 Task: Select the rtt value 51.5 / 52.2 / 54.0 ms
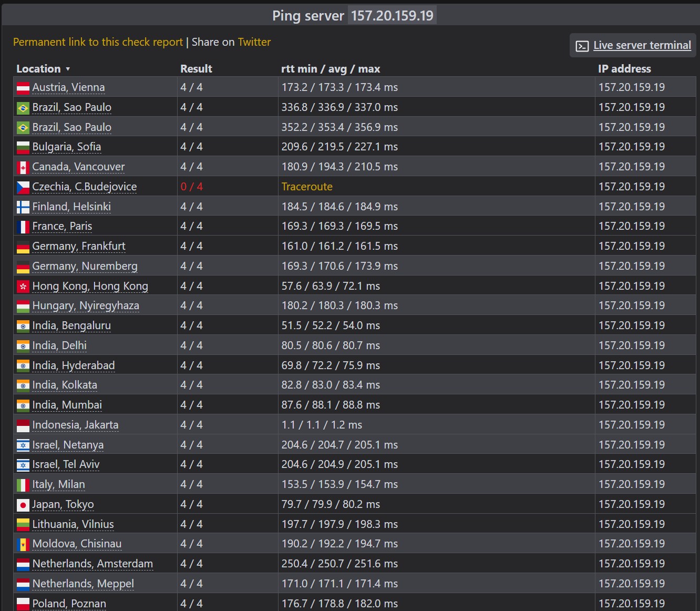[331, 325]
